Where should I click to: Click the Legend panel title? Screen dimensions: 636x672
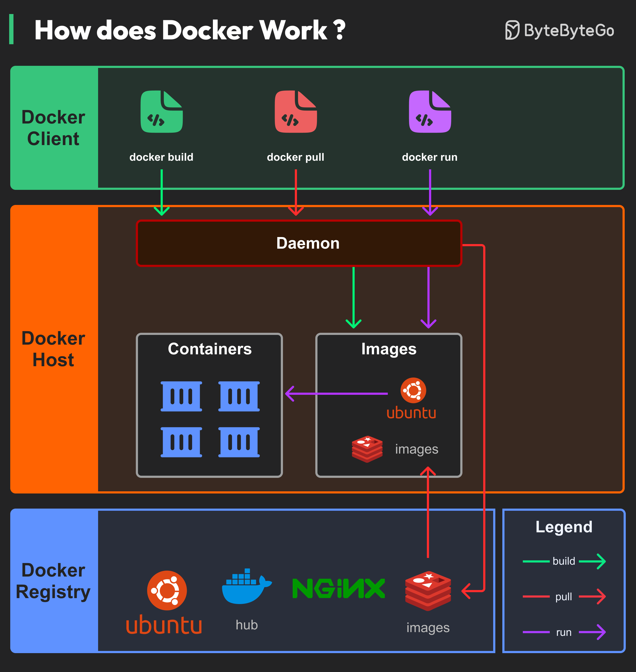(564, 527)
